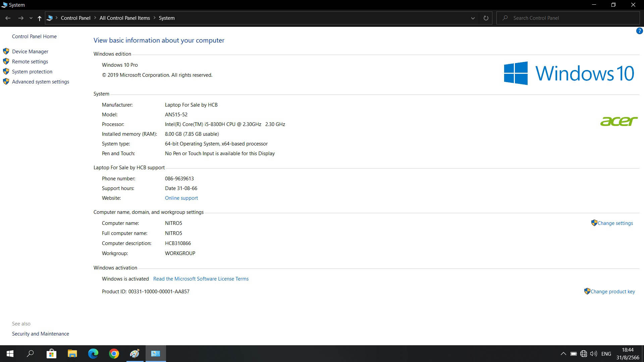
Task: Click computer description HCB310866
Action: [x=178, y=243]
